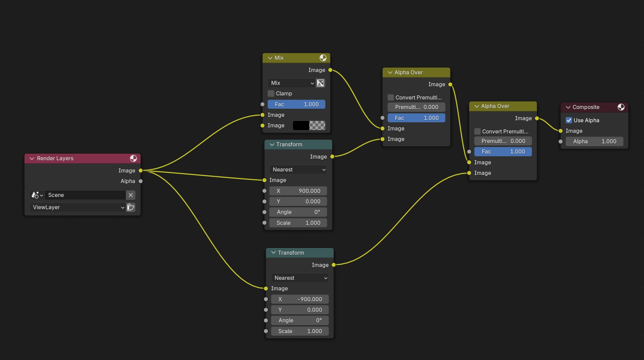Viewport: 644px width, 360px height.
Task: Click Fac slider in first Alpha Over node
Action: 416,118
